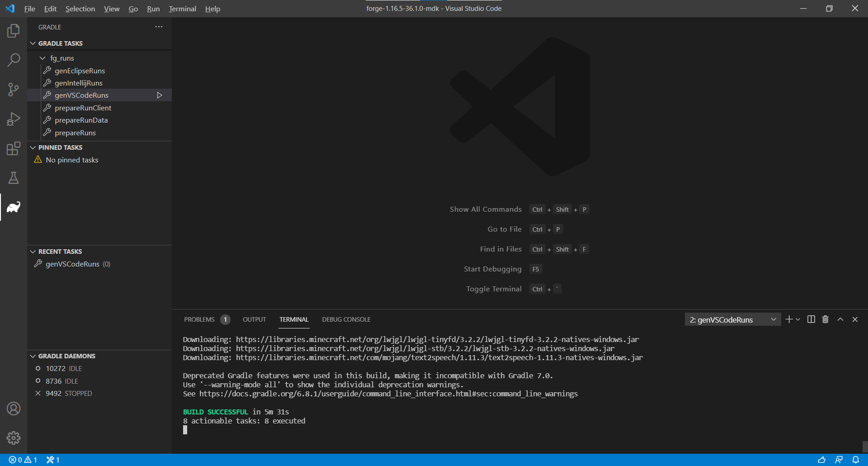Open the Search view
The width and height of the screenshot is (868, 466).
[13, 60]
